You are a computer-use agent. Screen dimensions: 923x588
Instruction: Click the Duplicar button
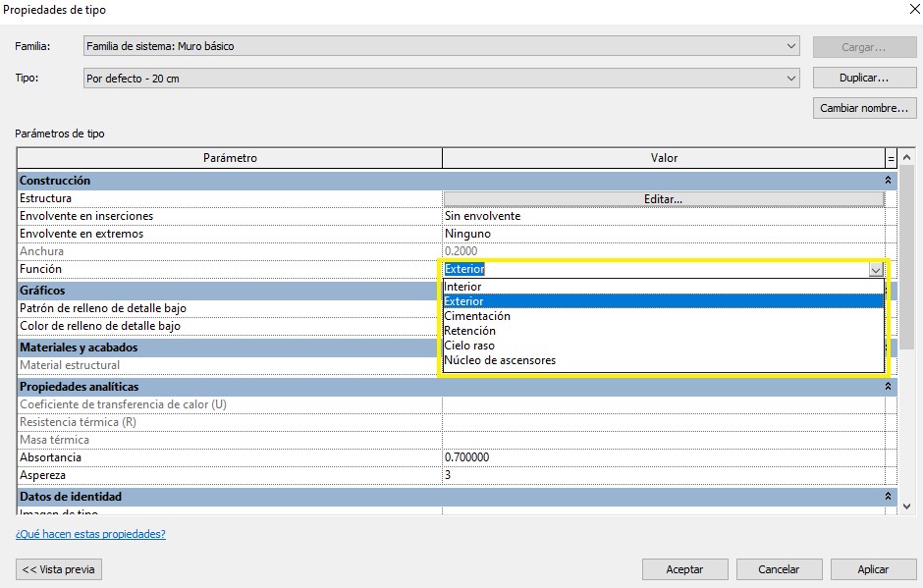pos(864,79)
